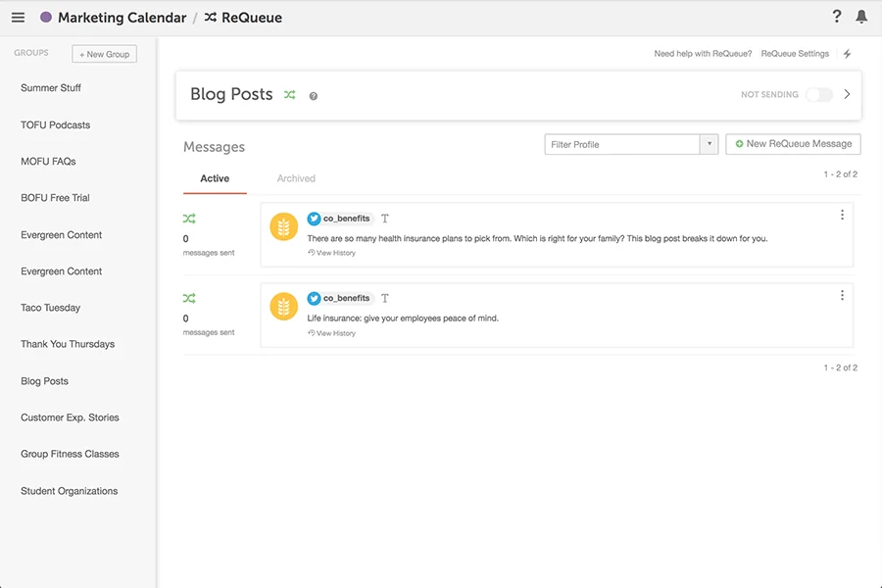Click the Twitter icon on the first message
Screen dimensions: 882x588
[314, 218]
